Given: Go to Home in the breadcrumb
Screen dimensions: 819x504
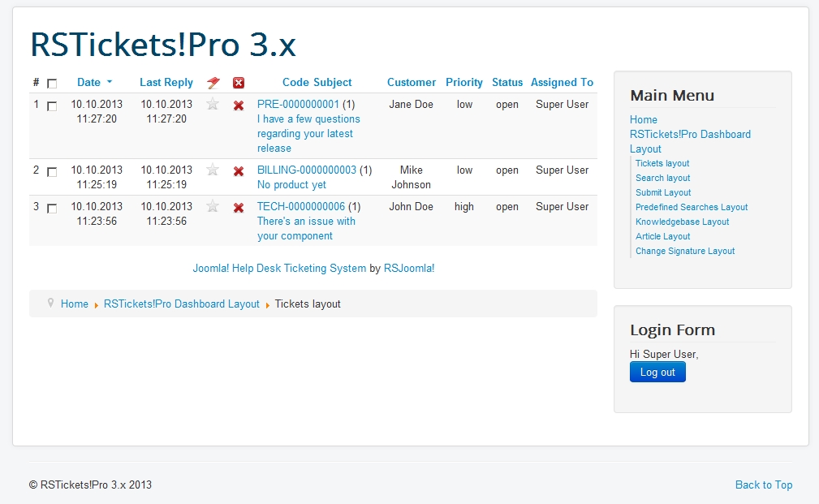Looking at the screenshot, I should coord(74,304).
